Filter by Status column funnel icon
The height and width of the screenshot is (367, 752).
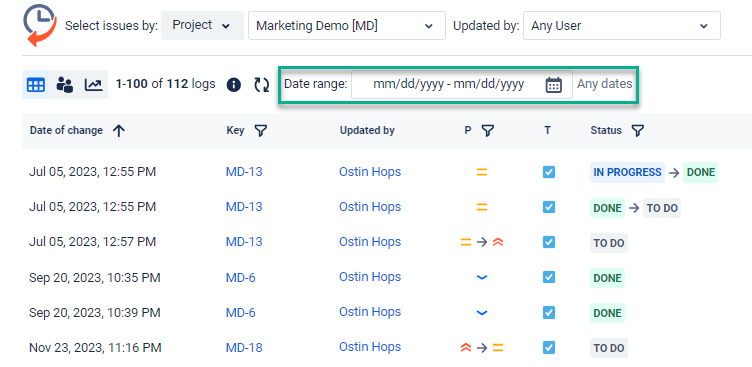[x=637, y=130]
